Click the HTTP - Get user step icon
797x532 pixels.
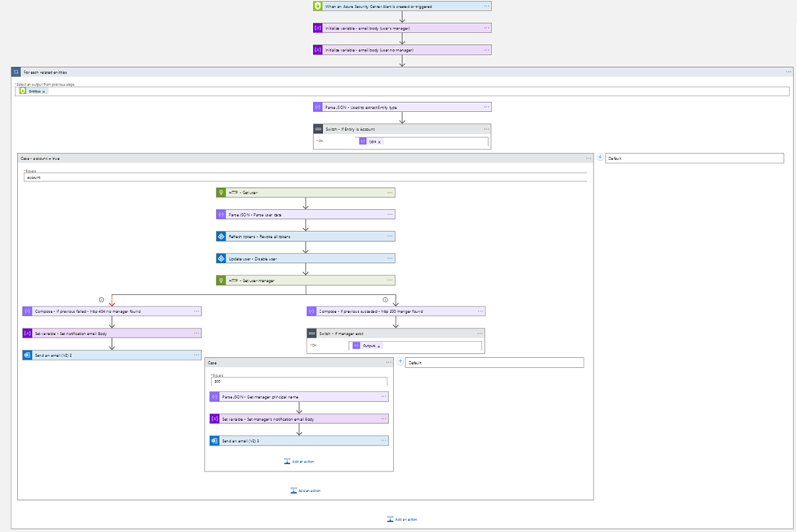(221, 193)
